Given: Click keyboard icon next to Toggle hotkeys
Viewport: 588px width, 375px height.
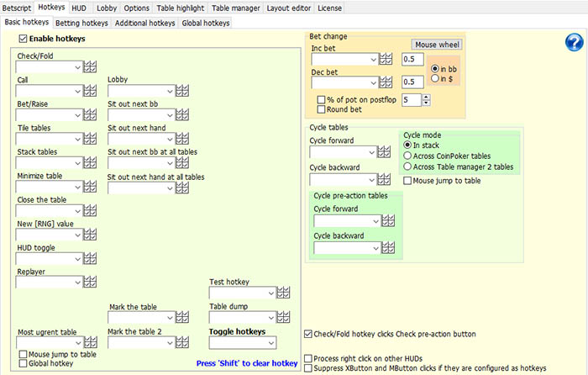Looking at the screenshot, I should click(283, 343).
